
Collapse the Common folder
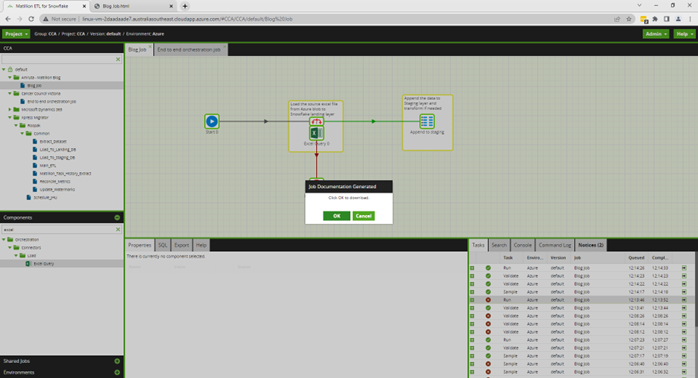coord(22,134)
